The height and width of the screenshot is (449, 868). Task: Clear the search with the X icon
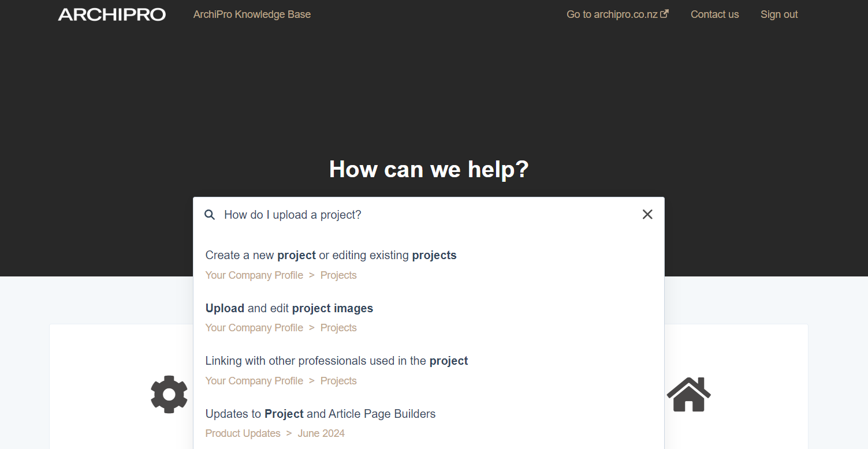[647, 214]
